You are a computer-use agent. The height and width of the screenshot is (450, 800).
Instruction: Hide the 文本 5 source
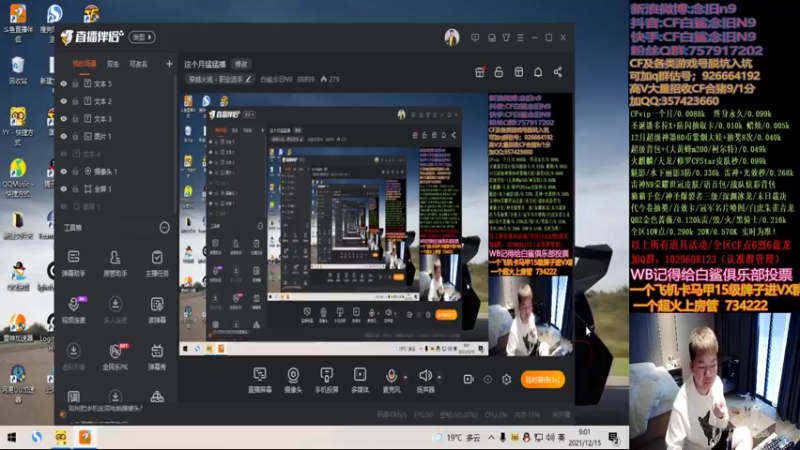(x=64, y=84)
